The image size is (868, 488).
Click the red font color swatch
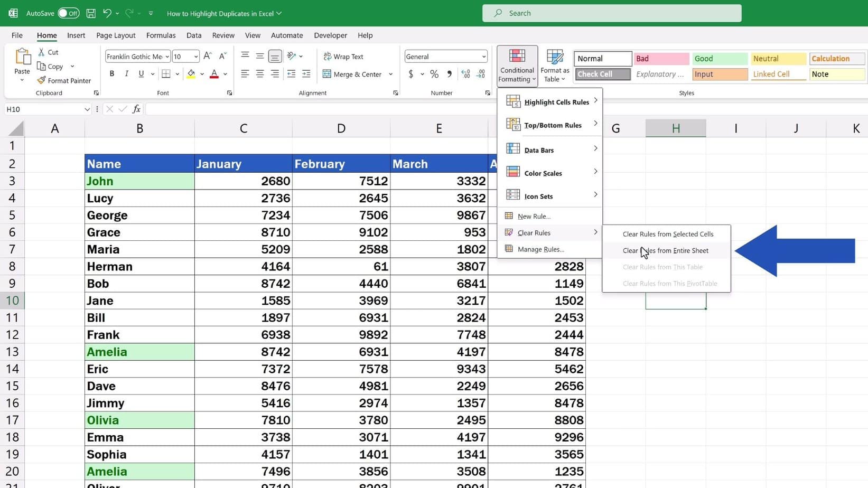[213, 78]
